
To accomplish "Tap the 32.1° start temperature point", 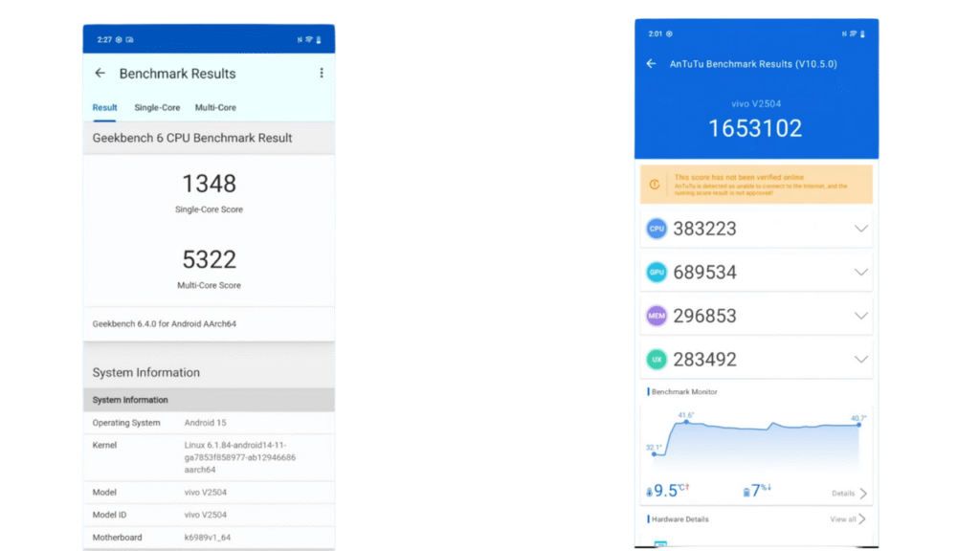I will 654,454.
